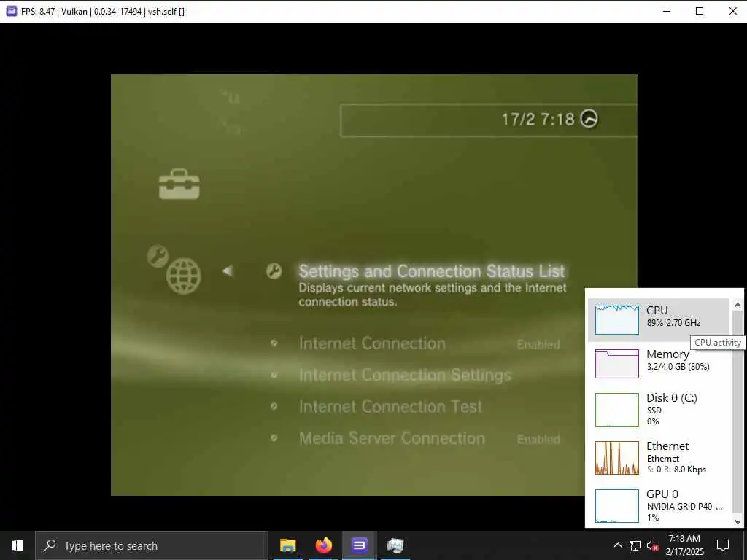Click the RPCS3 icon in the title bar

coord(12,11)
